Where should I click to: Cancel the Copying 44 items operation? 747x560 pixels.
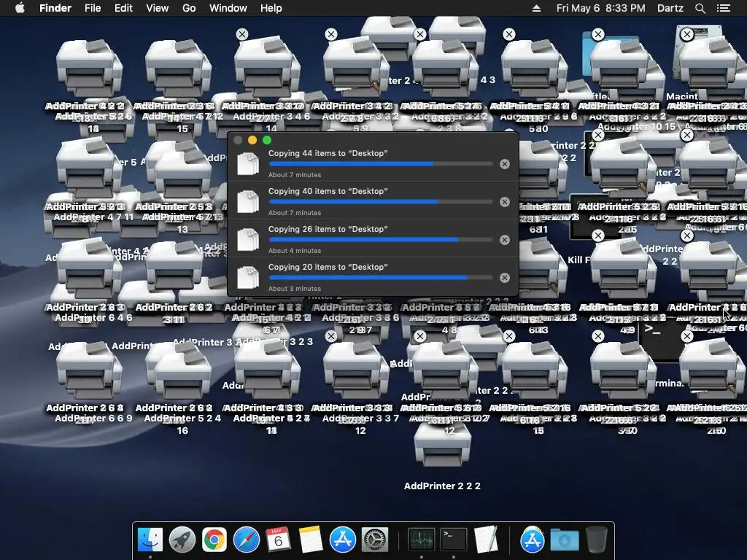click(x=505, y=164)
